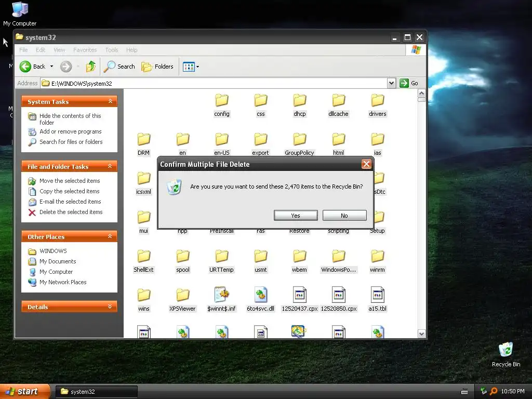This screenshot has height=399, width=532.
Task: Expand the Details panel
Action: click(110, 307)
